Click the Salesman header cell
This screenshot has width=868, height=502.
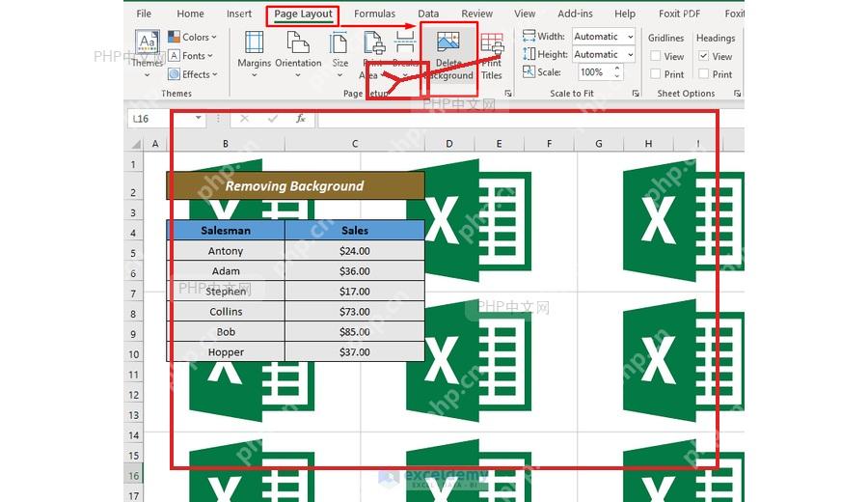[x=226, y=230]
